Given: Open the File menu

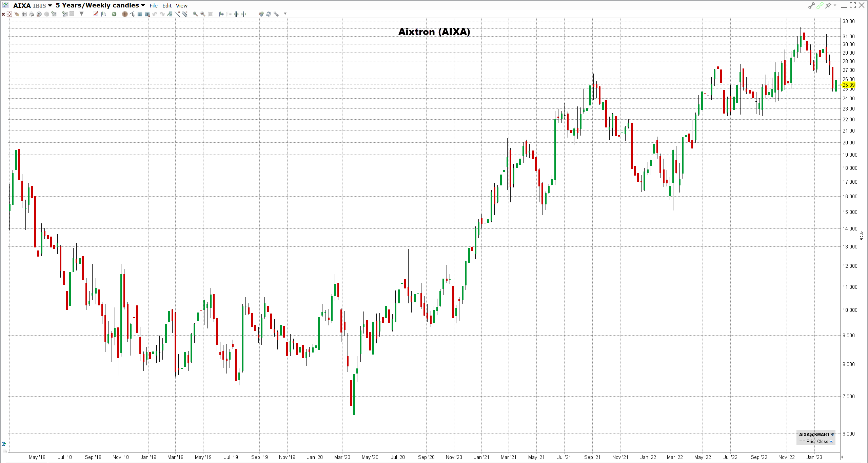Looking at the screenshot, I should tap(154, 6).
